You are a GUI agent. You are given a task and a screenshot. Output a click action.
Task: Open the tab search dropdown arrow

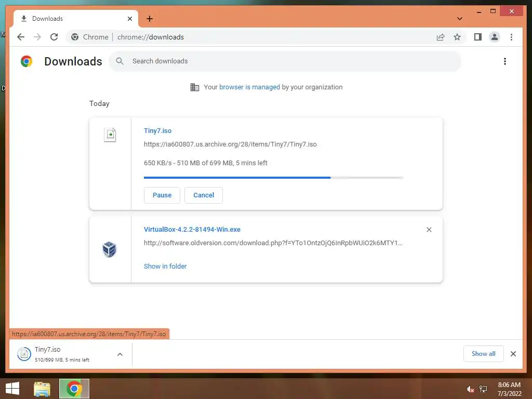pyautogui.click(x=459, y=19)
